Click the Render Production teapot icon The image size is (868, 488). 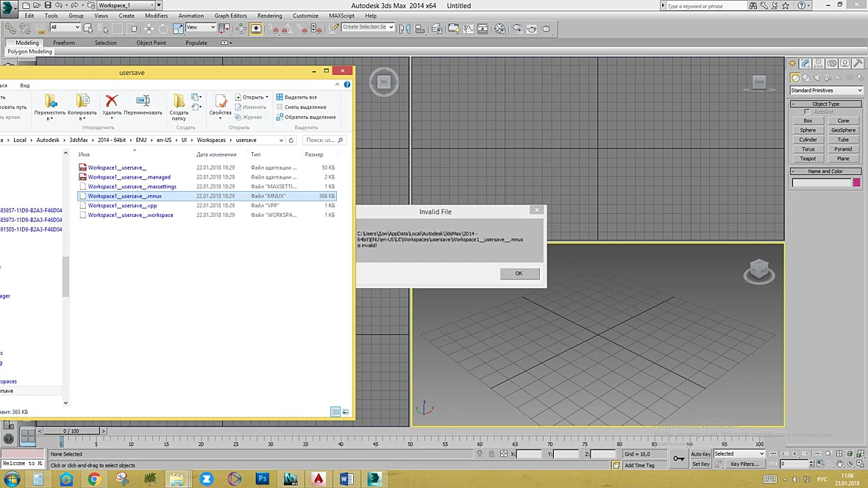coord(547,28)
